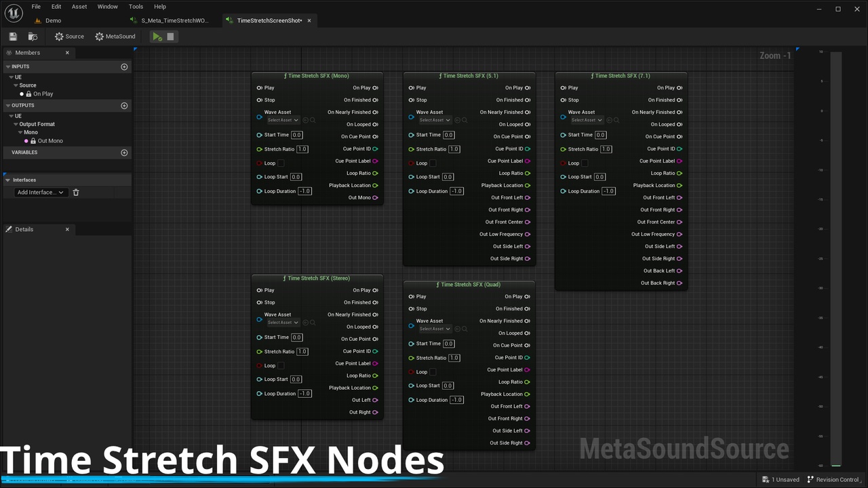Open the Tools menu
Screen dimensions: 868x488
136,7
